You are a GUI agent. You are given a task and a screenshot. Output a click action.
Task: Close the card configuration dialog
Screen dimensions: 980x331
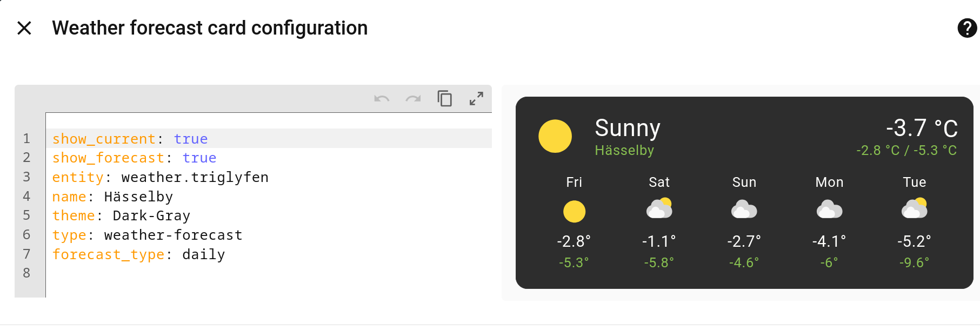pos(24,28)
